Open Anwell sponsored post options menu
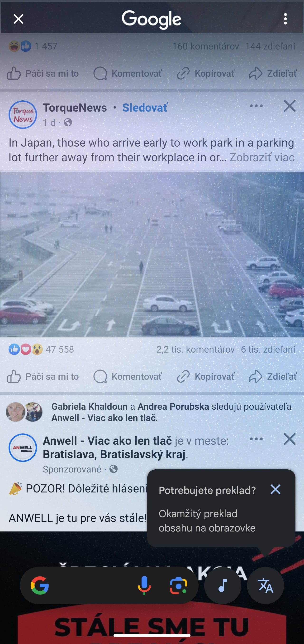 [256, 439]
